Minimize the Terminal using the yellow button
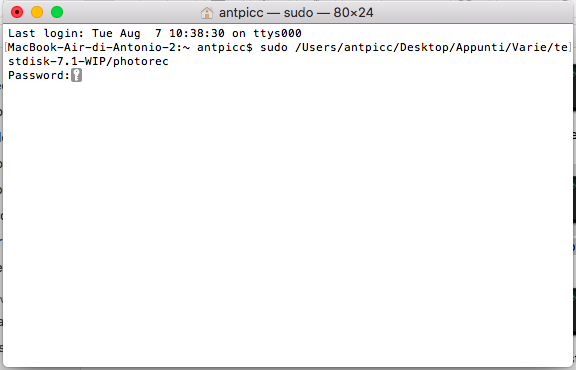The image size is (576, 370). pos(37,12)
